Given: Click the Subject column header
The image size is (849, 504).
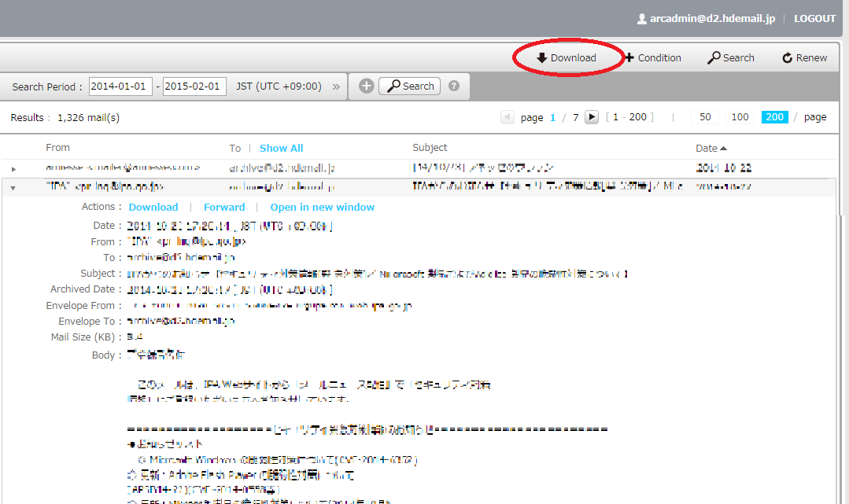Looking at the screenshot, I should (430, 148).
